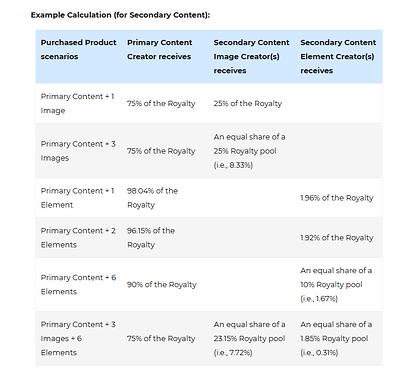Click the 'Primary Content Creator receives' header

coord(159,49)
